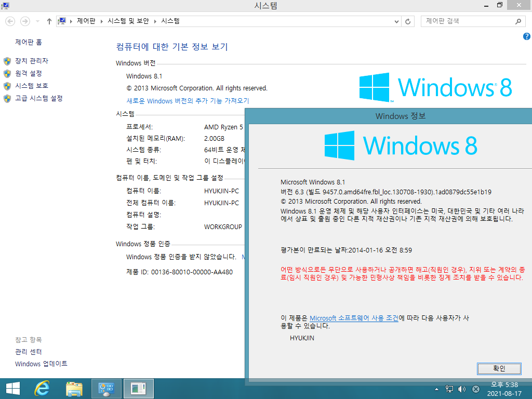The image size is (532, 399).
Task: Click the computer icon in address bar
Action: tap(62, 21)
